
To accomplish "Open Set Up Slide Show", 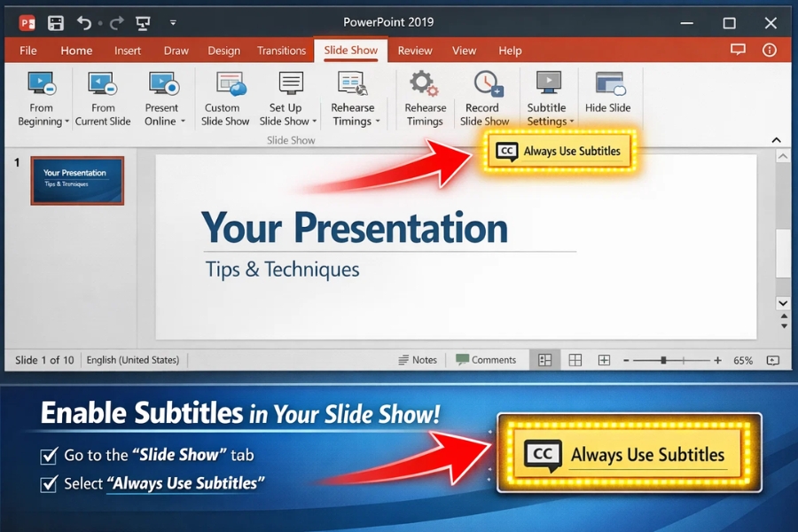I will coord(286,96).
